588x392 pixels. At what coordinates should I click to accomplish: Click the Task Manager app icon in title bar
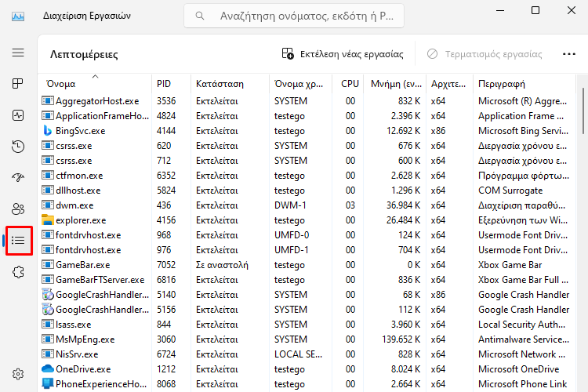18,16
